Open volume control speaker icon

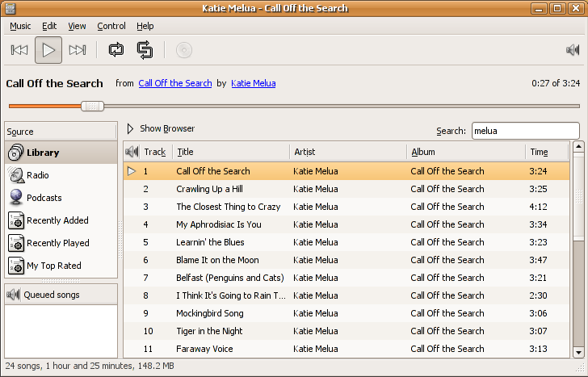pyautogui.click(x=573, y=49)
